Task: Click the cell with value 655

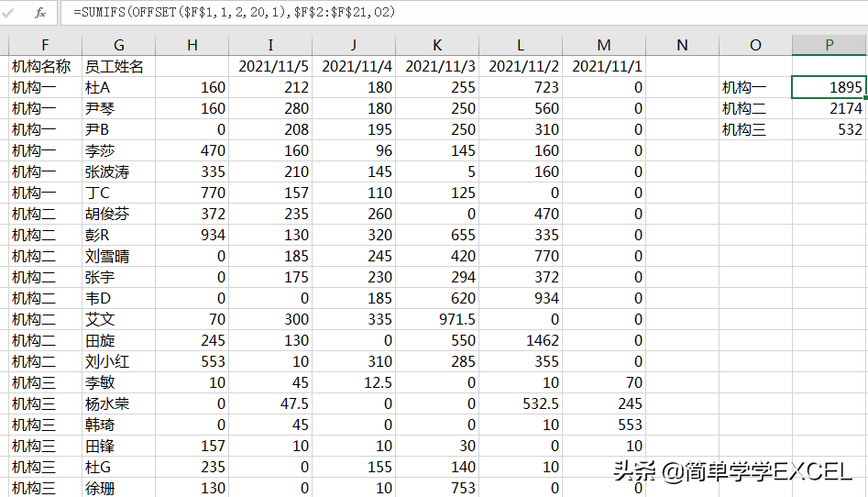Action: (x=437, y=235)
